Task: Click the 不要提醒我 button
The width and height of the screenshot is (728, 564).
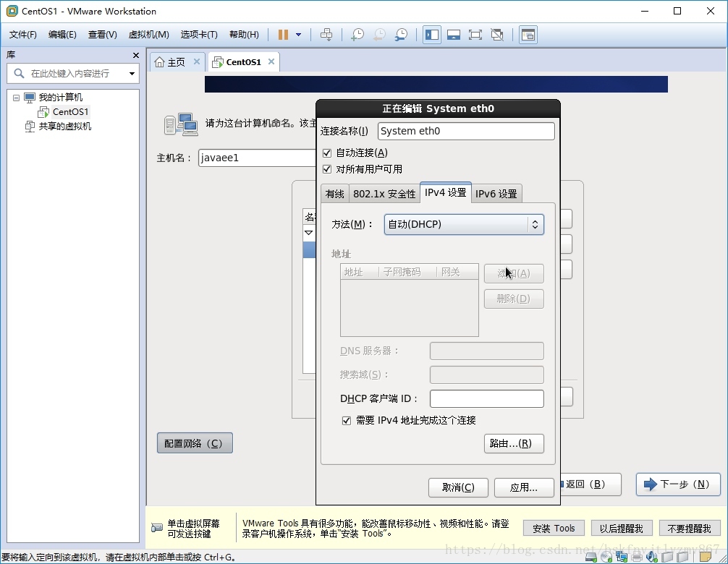Action: point(690,529)
